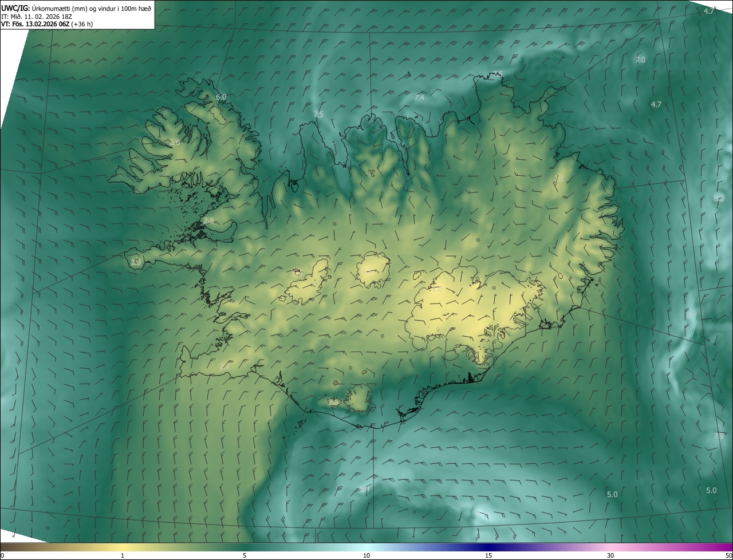This screenshot has height=560, width=733.
Task: Click the light pink color-scale segment above 30
Action: tap(610, 547)
